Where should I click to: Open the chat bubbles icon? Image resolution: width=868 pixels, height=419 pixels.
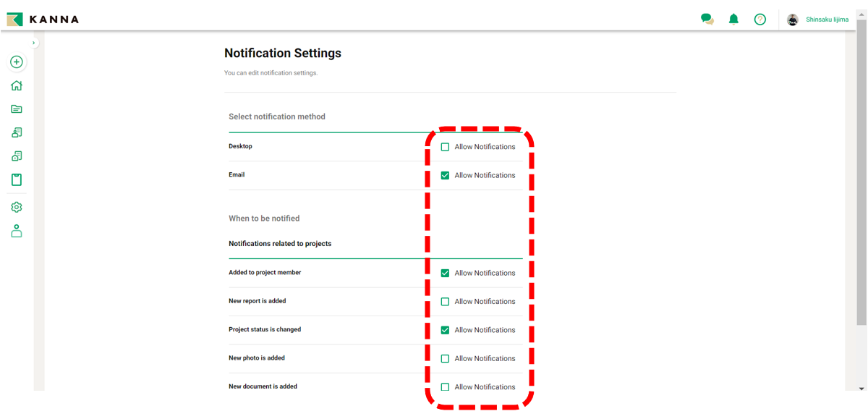[707, 20]
